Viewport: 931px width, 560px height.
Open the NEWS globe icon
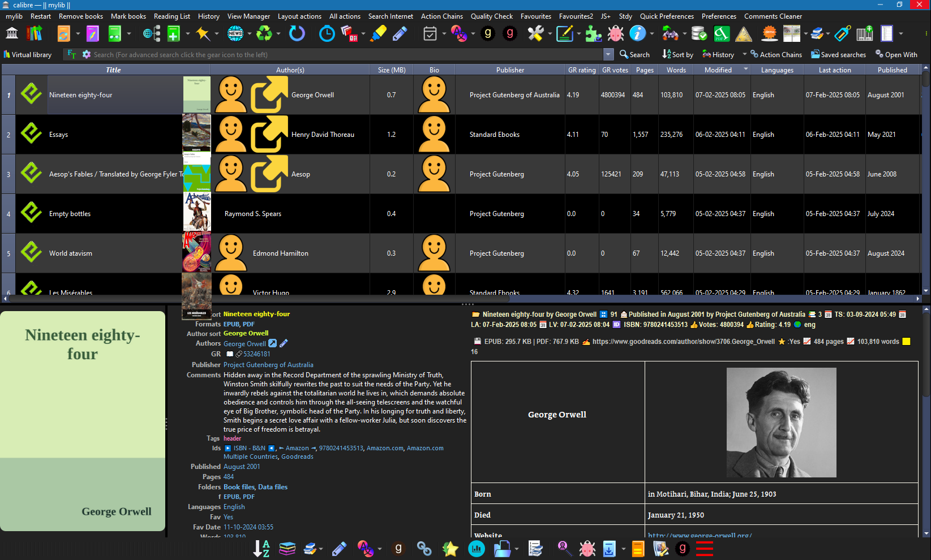click(235, 34)
